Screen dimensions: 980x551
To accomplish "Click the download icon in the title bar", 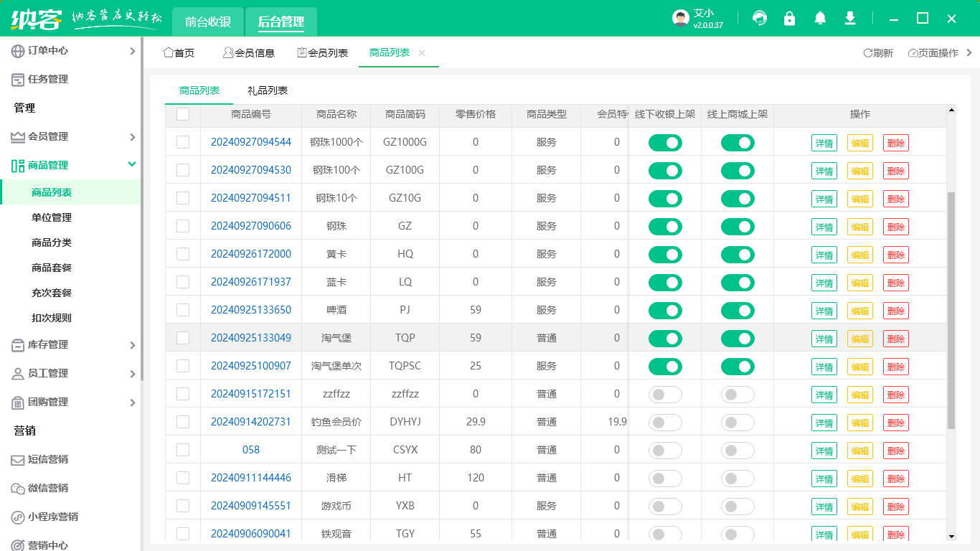I will click(849, 18).
